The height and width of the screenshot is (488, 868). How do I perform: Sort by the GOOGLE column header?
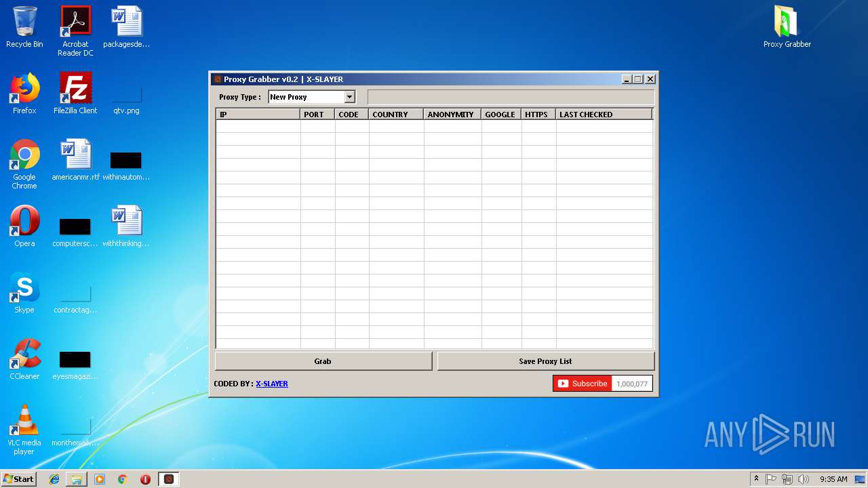(501, 115)
